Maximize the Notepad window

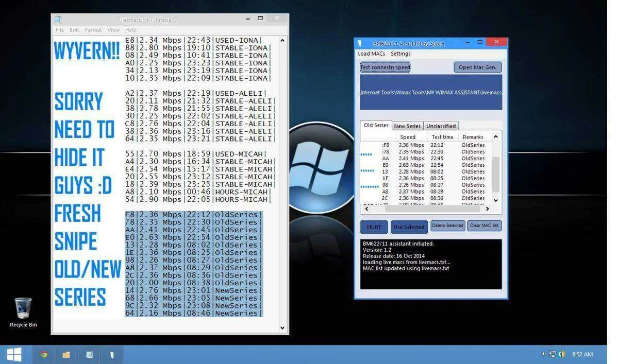260,18
